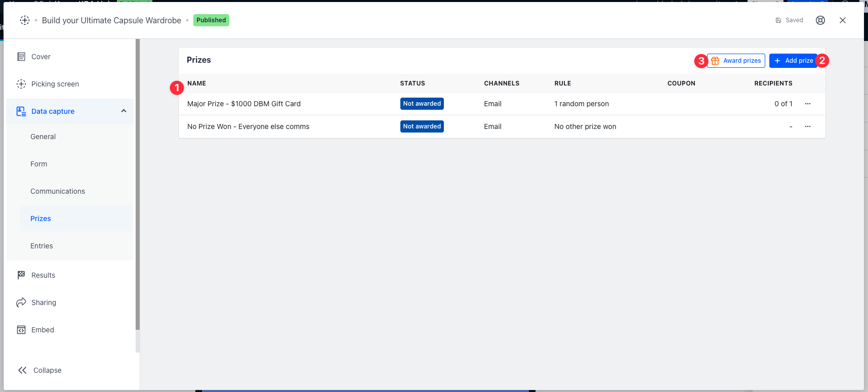
Task: Click the gift icon in Award prizes
Action: 715,61
